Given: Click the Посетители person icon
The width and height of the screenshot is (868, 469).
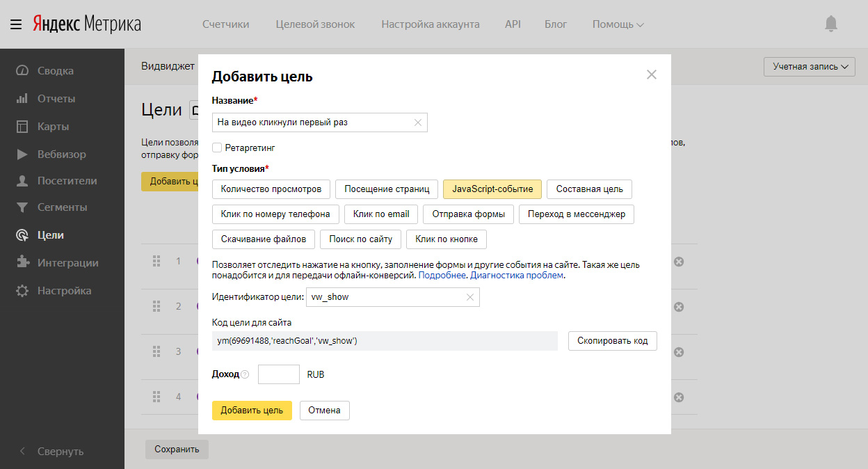Looking at the screenshot, I should point(22,181).
